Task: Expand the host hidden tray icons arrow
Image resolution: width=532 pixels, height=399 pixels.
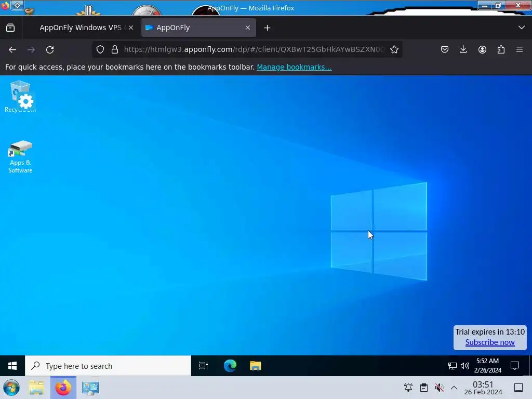Action: point(454,388)
